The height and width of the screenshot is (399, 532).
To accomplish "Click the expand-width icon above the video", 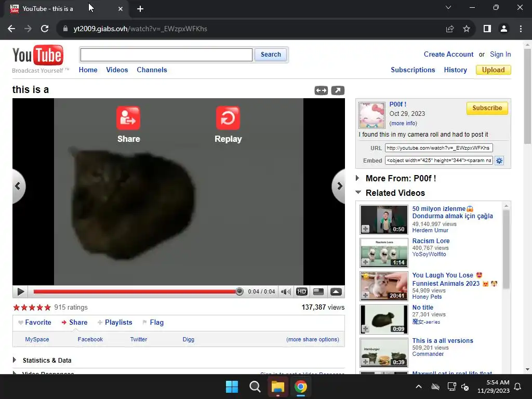I will click(321, 90).
